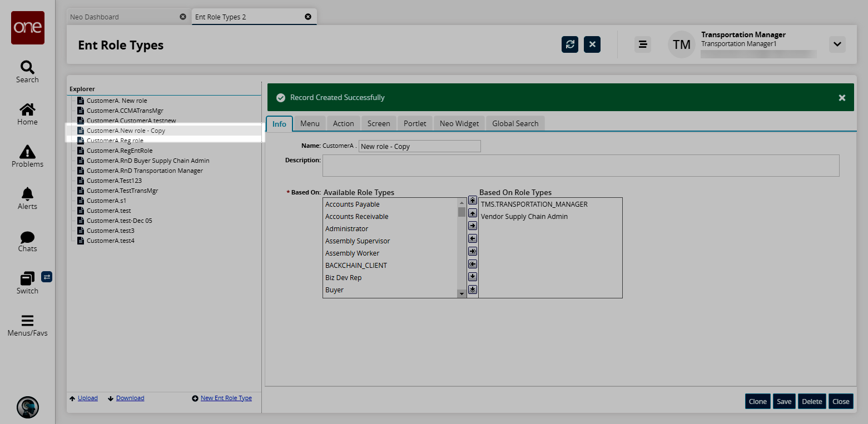Select CustomerA.RnD Transportation Manager in Explorer
The height and width of the screenshot is (424, 868).
coord(145,171)
